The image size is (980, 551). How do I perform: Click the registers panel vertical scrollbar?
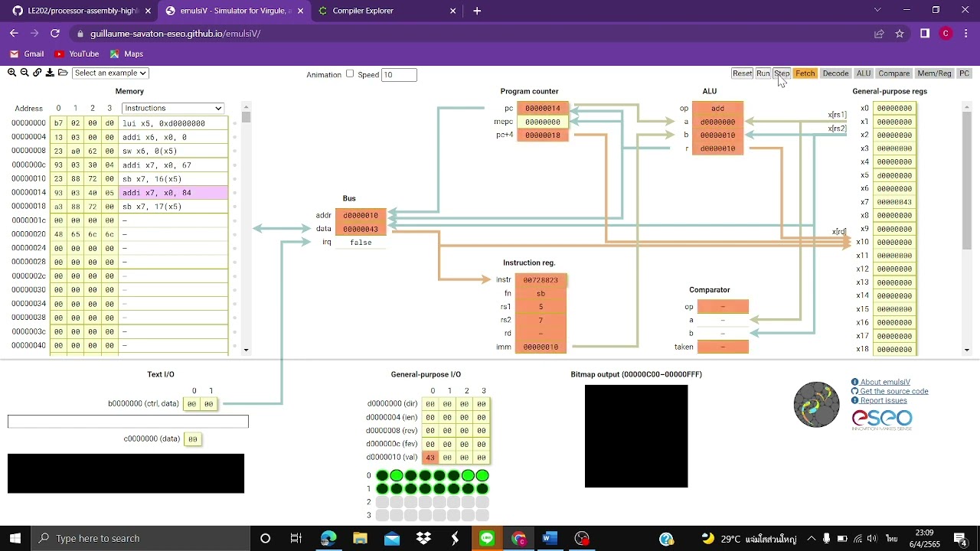967,227
